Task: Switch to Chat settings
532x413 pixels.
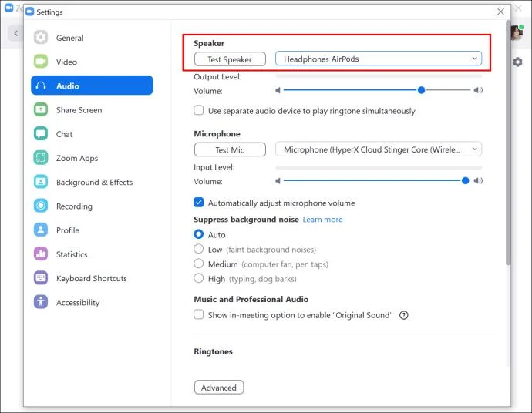Action: pyautogui.click(x=92, y=133)
